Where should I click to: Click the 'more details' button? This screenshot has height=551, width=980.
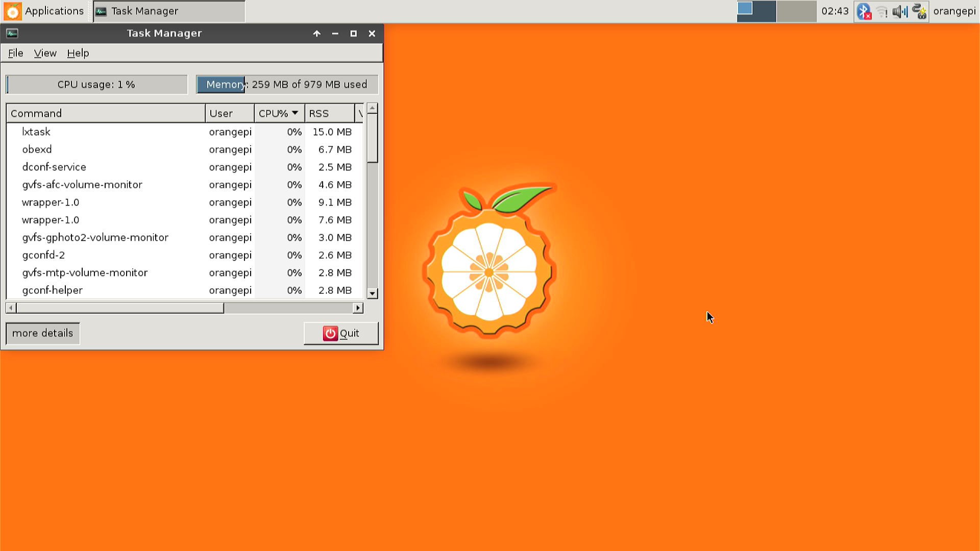pos(43,334)
